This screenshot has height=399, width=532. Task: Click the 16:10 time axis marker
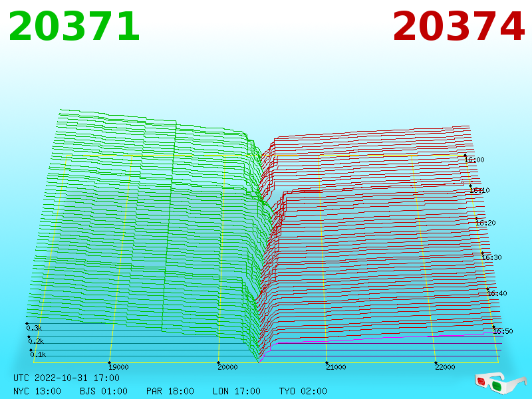pyautogui.click(x=479, y=190)
